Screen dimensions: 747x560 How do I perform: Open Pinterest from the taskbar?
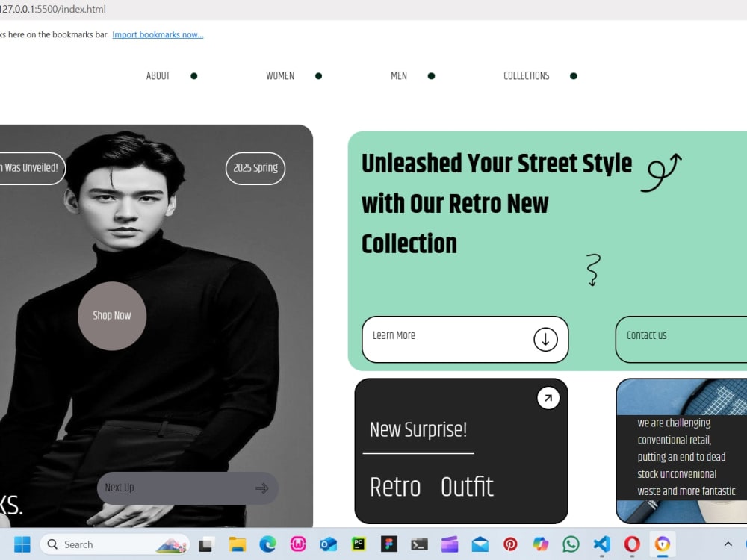pyautogui.click(x=510, y=544)
